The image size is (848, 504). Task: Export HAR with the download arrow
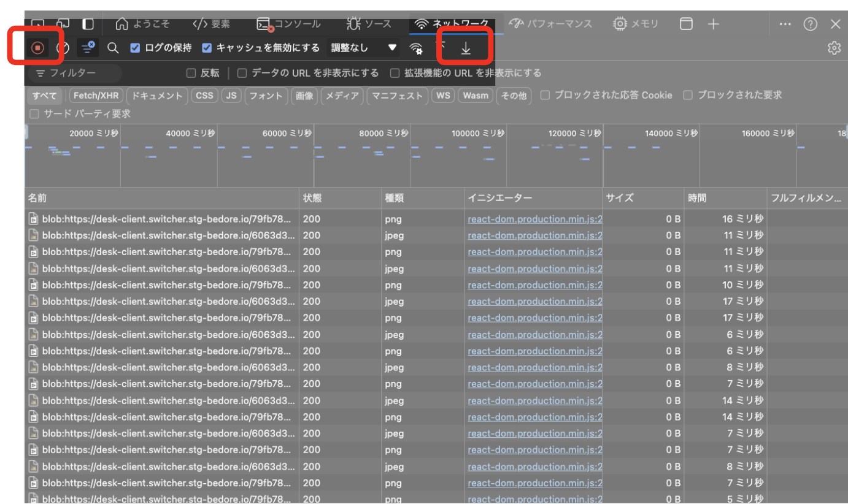[466, 48]
